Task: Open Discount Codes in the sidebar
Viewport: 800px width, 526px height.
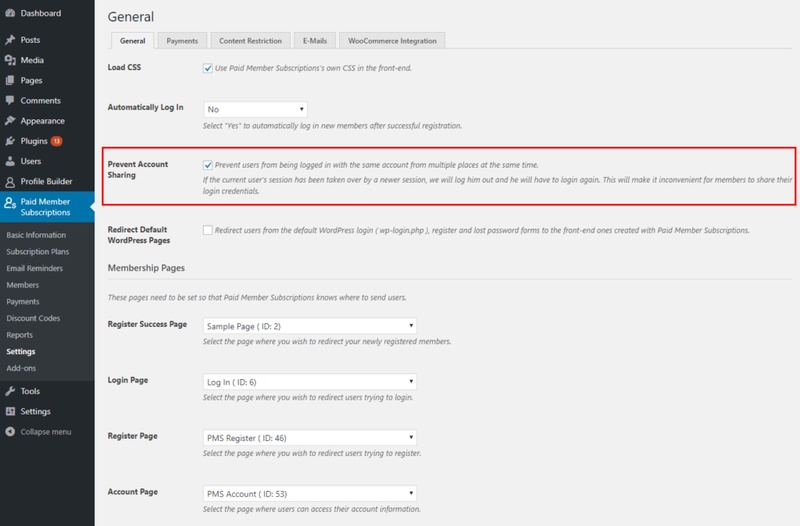Action: [31, 318]
